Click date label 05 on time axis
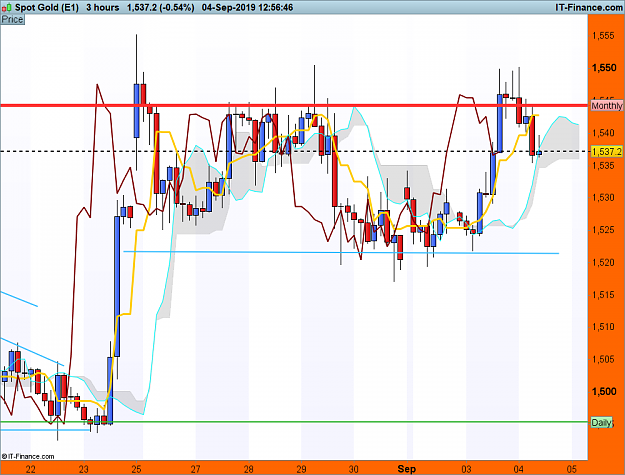Image resolution: width=625 pixels, height=475 pixels. point(572,469)
